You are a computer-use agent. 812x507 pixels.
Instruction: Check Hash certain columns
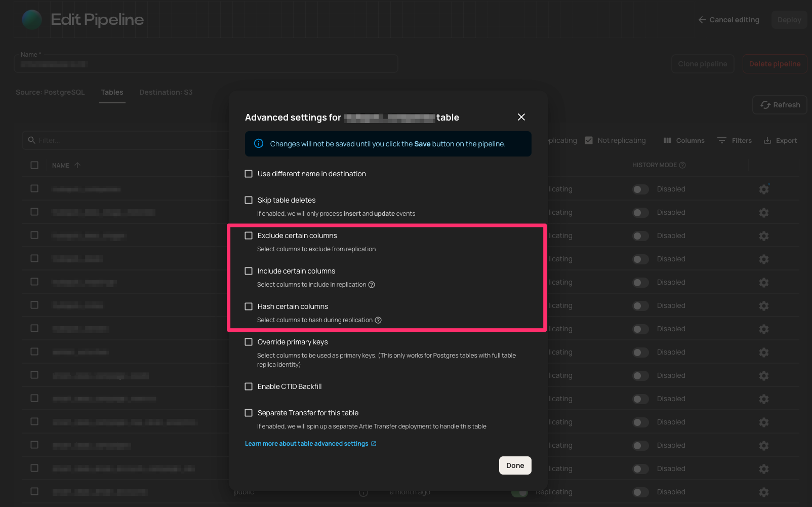[x=249, y=306]
